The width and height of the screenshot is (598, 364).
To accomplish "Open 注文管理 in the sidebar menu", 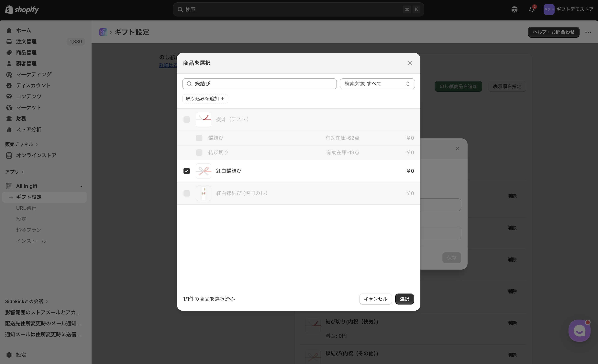I will pyautogui.click(x=26, y=41).
